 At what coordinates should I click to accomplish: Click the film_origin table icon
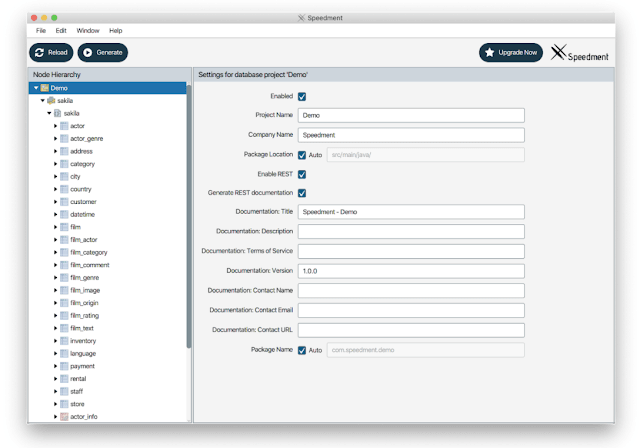[x=64, y=303]
